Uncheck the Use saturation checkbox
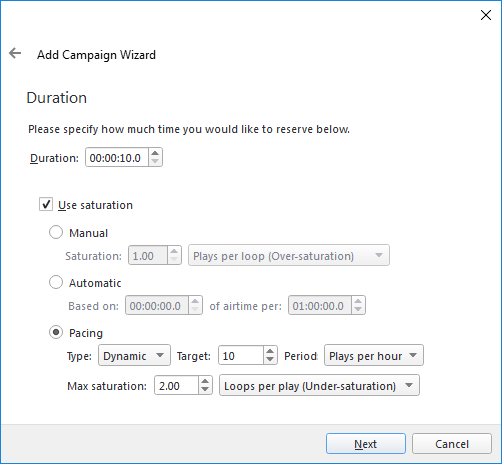 click(x=46, y=204)
